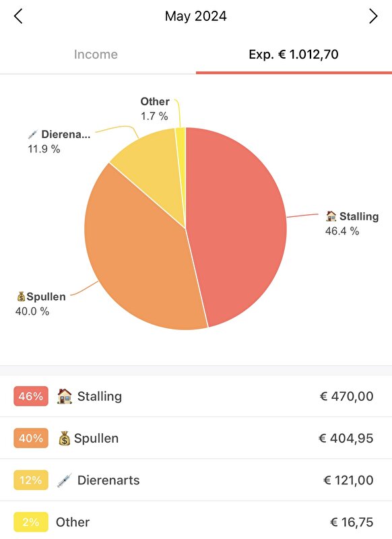392x539 pixels.
Task: Click syringe icon beside Dierena... pie label
Action: coord(32,134)
